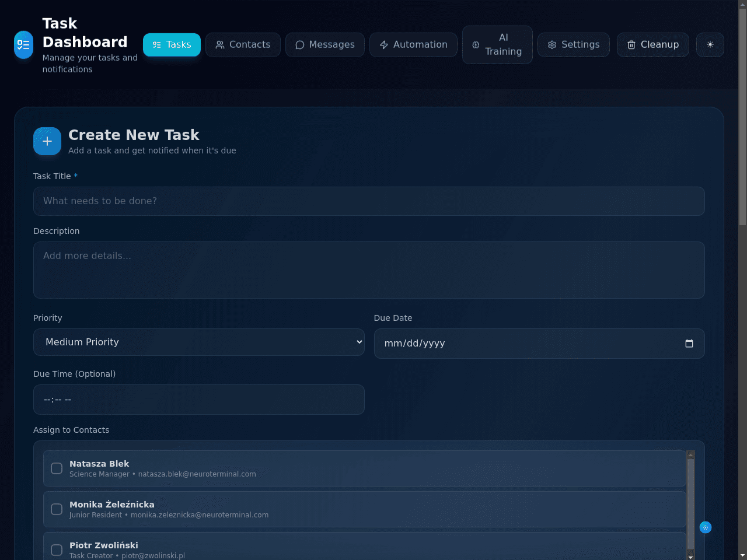The height and width of the screenshot is (560, 747).
Task: Click the contacts list scrollbar down arrow
Action: pyautogui.click(x=691, y=556)
